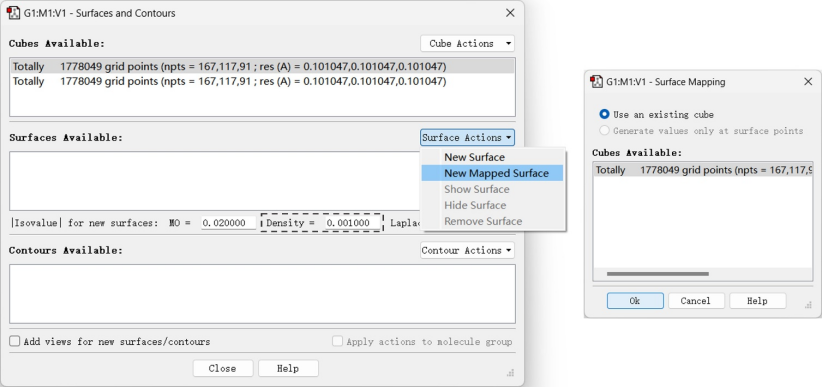Edit the Density isovalue field 0.001000
Image resolution: width=822 pixels, height=388 pixels.
pyautogui.click(x=352, y=223)
